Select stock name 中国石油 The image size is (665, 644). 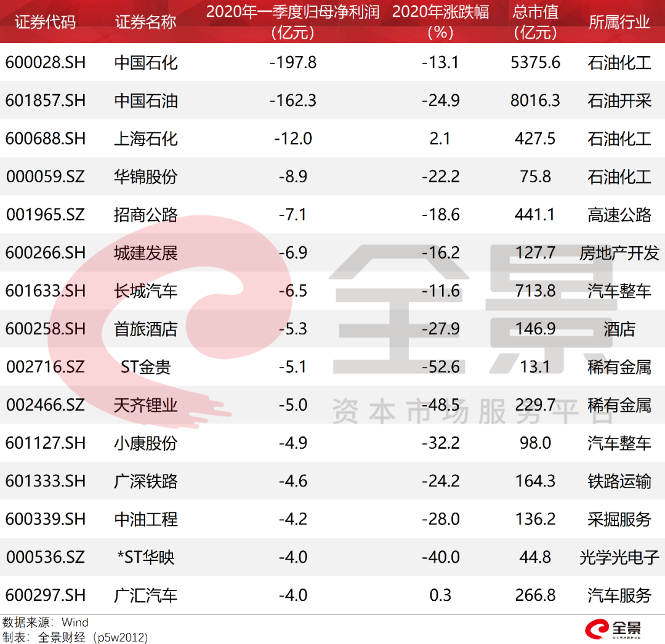coord(145,101)
